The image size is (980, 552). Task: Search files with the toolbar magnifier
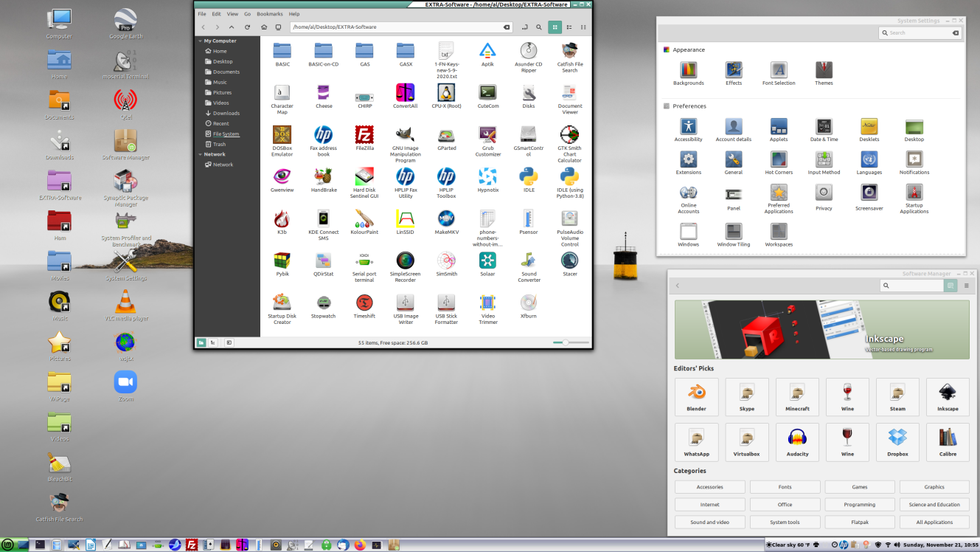[539, 27]
